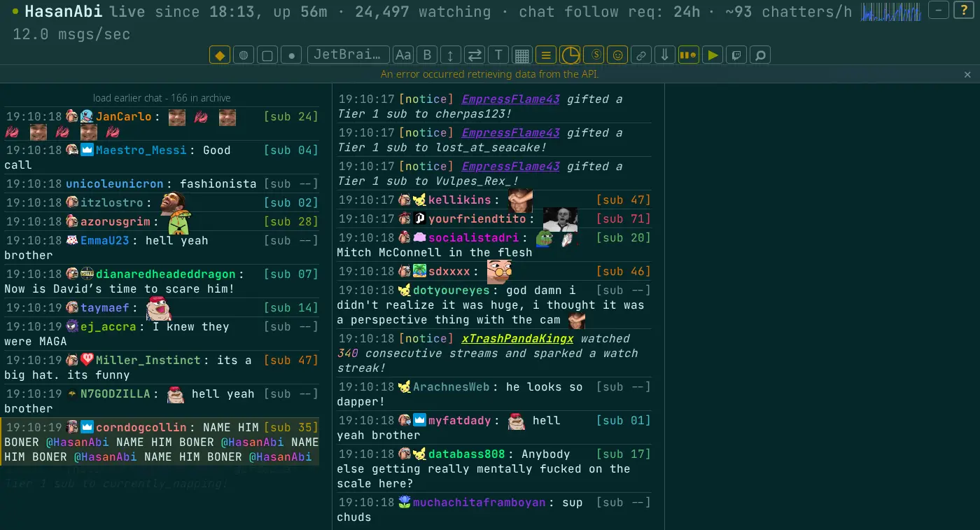The height and width of the screenshot is (530, 980).
Task: Toggle bold text with B button
Action: point(427,55)
